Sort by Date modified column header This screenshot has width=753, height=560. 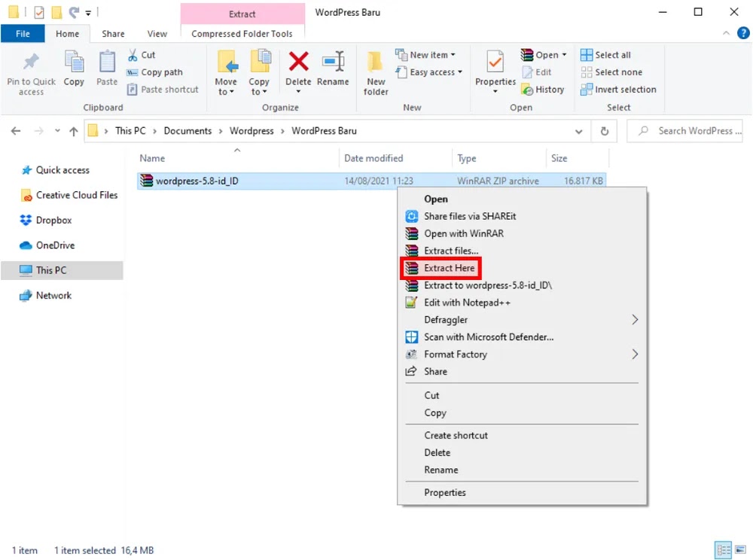(373, 158)
